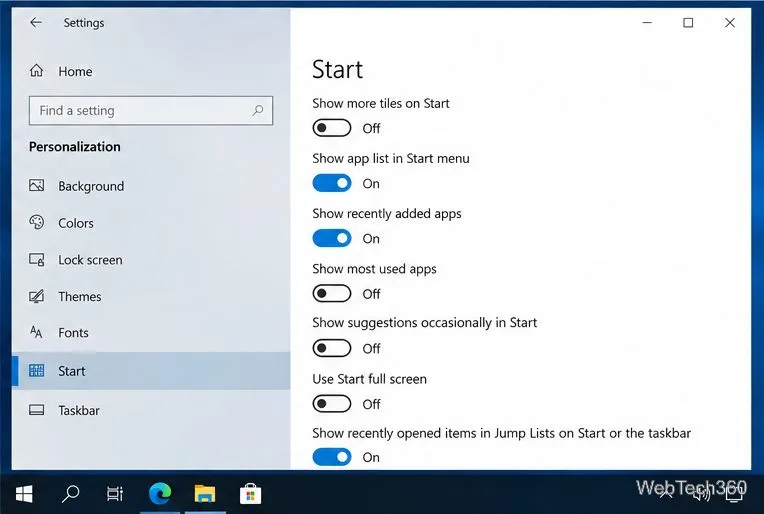Click the Home label in sidebar
Image resolution: width=764 pixels, height=514 pixels.
click(x=75, y=72)
